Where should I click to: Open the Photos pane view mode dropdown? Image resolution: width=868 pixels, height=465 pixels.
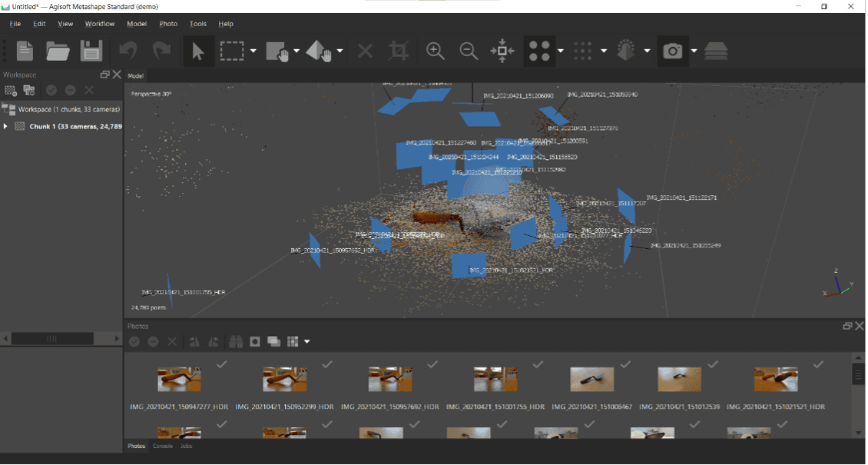click(x=307, y=341)
